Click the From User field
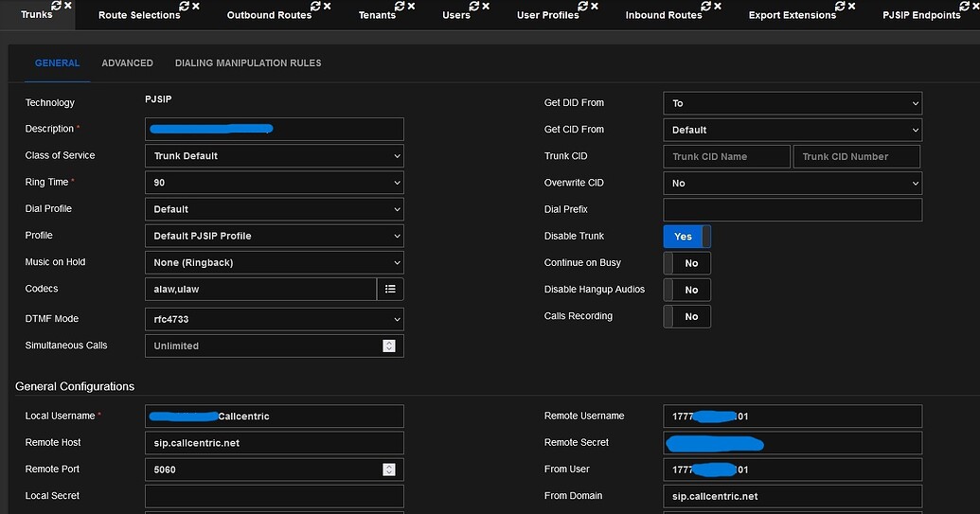The width and height of the screenshot is (980, 514). [x=793, y=470]
